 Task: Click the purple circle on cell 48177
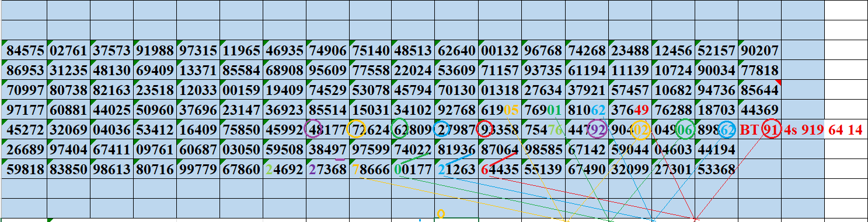coord(313,129)
